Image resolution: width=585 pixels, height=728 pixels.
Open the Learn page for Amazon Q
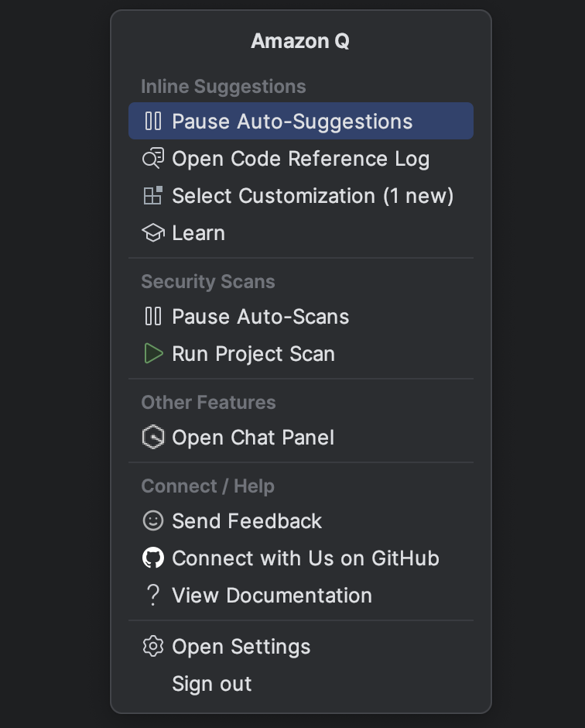pyautogui.click(x=198, y=232)
